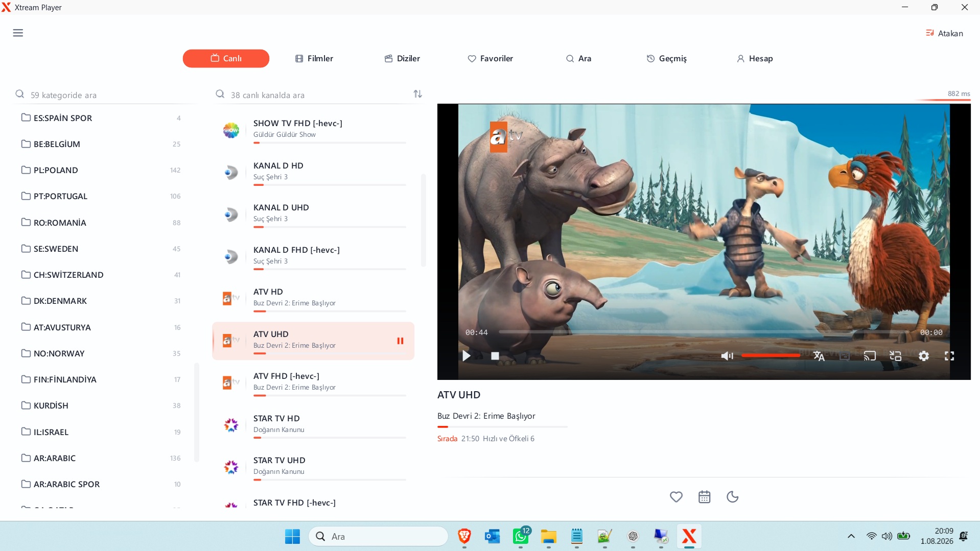Select the BE:BELGİUM category
Viewport: 980px width, 551px height.
[x=101, y=144]
